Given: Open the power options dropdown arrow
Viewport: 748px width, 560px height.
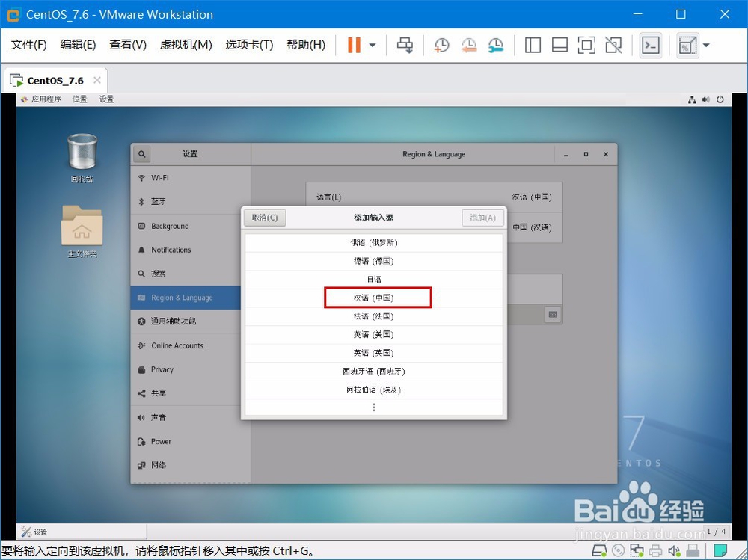Looking at the screenshot, I should 373,46.
